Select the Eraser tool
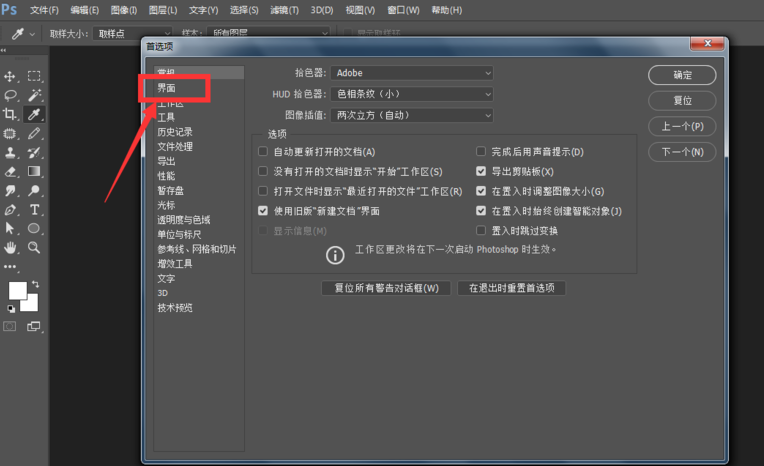 tap(10, 172)
